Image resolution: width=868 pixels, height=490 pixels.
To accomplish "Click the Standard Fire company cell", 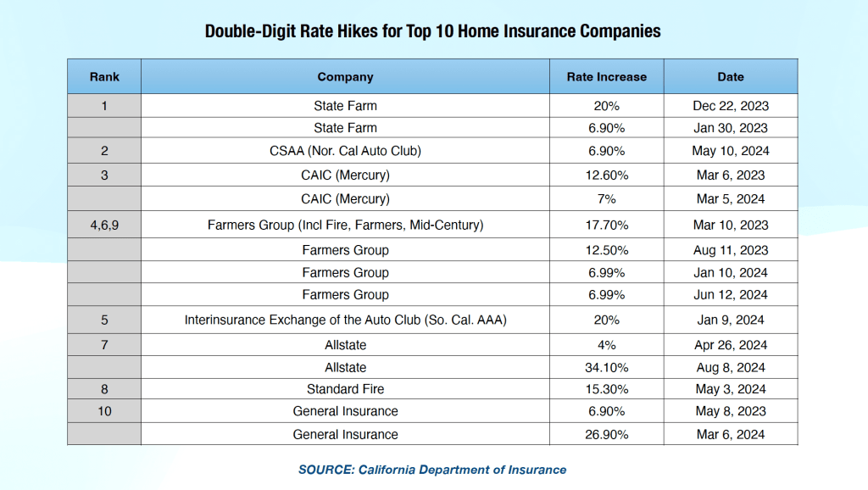I will click(345, 389).
